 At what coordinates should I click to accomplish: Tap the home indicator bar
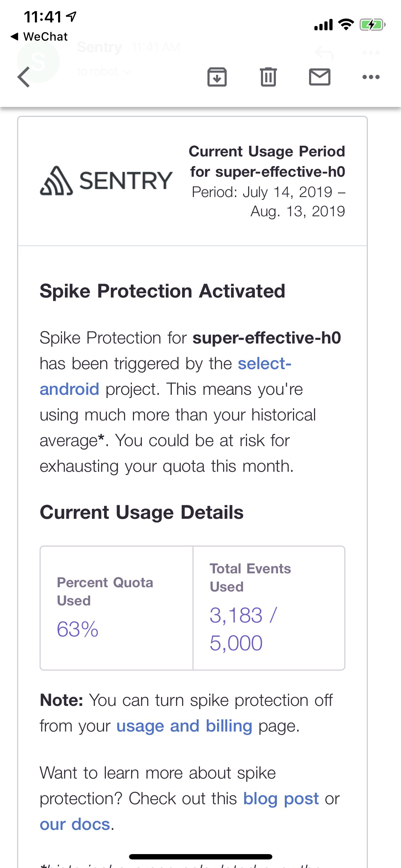pyautogui.click(x=200, y=857)
